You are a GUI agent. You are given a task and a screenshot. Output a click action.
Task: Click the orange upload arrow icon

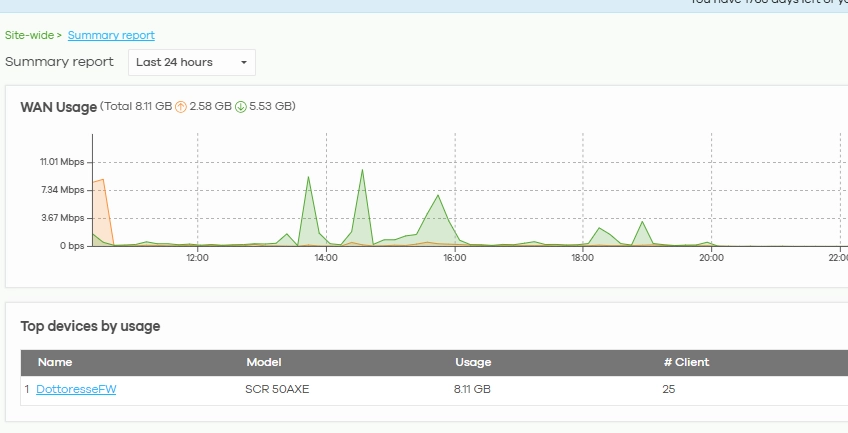(x=181, y=107)
